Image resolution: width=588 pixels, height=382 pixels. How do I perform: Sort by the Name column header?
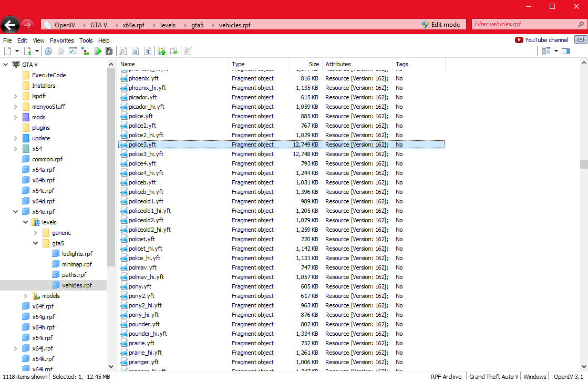173,64
